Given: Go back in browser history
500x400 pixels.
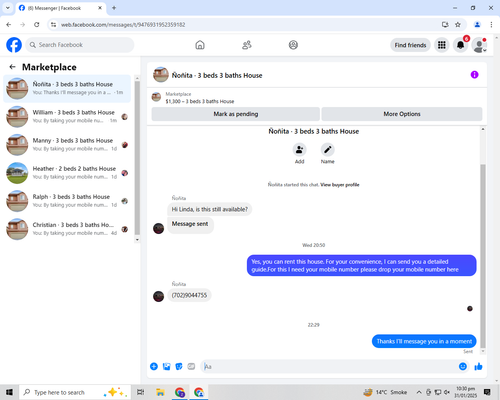Looking at the screenshot, I should [x=9, y=25].
